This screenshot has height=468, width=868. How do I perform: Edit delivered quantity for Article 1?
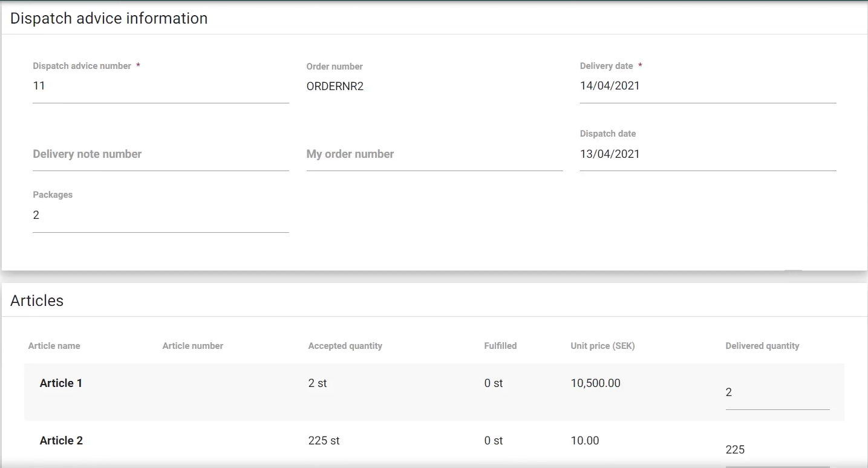(777, 393)
